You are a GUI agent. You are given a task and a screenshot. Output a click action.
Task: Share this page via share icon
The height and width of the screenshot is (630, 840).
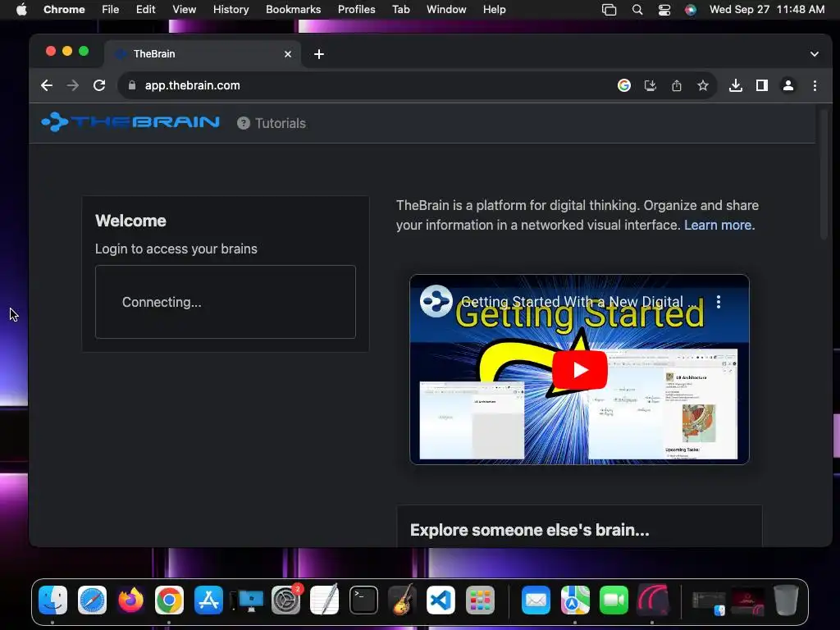click(x=677, y=85)
